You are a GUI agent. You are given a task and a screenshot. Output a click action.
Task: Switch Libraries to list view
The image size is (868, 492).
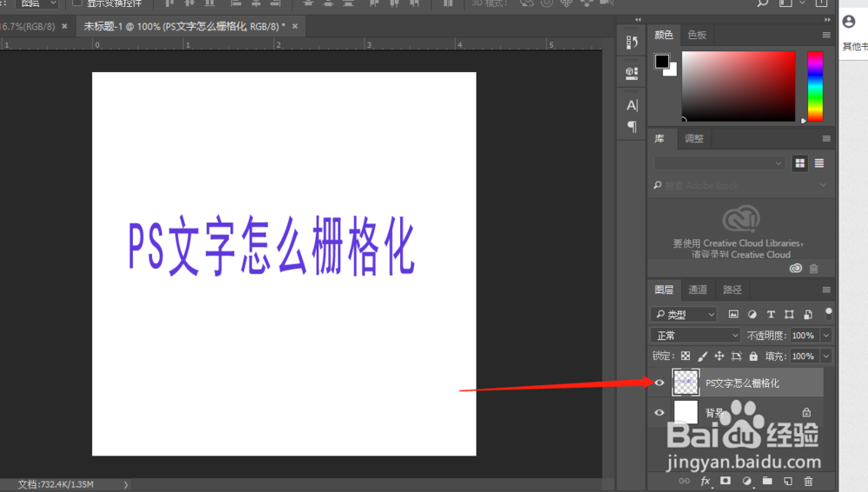819,163
